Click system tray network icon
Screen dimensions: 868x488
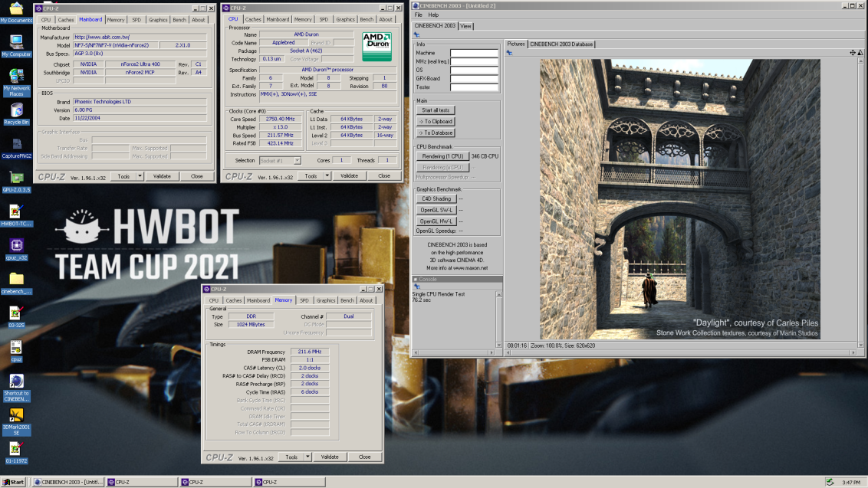(830, 482)
